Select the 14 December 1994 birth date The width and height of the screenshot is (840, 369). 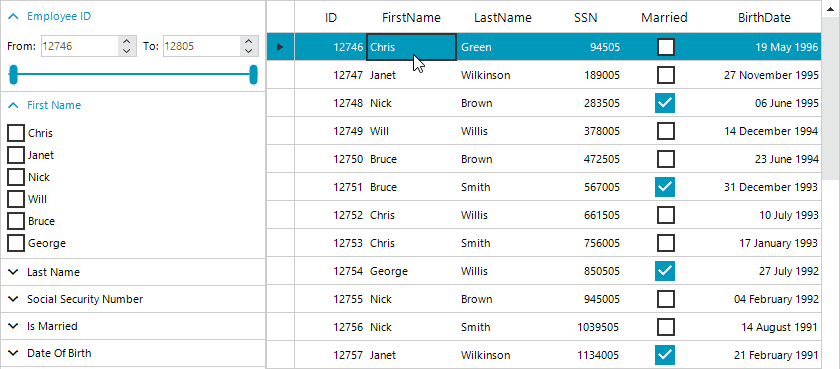pos(764,131)
